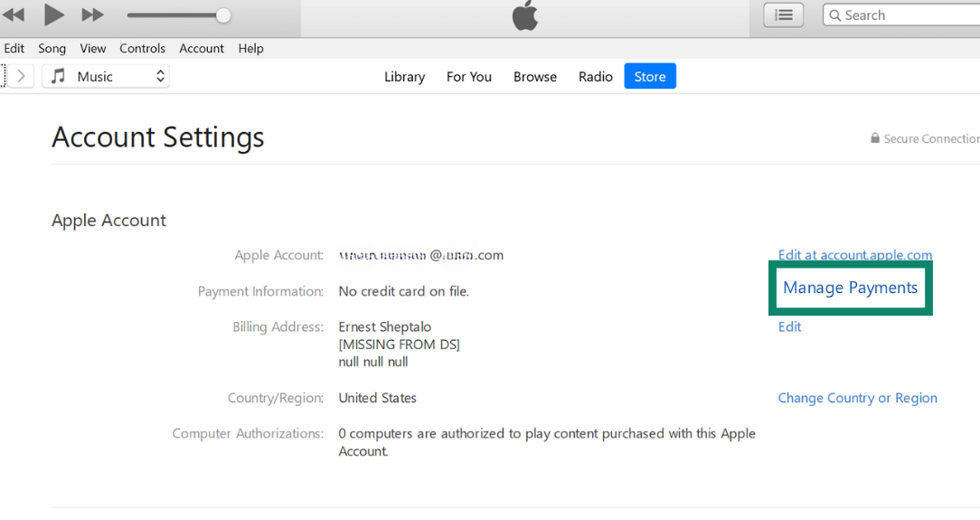The width and height of the screenshot is (980, 520).
Task: Switch to the Library tab
Action: click(404, 77)
